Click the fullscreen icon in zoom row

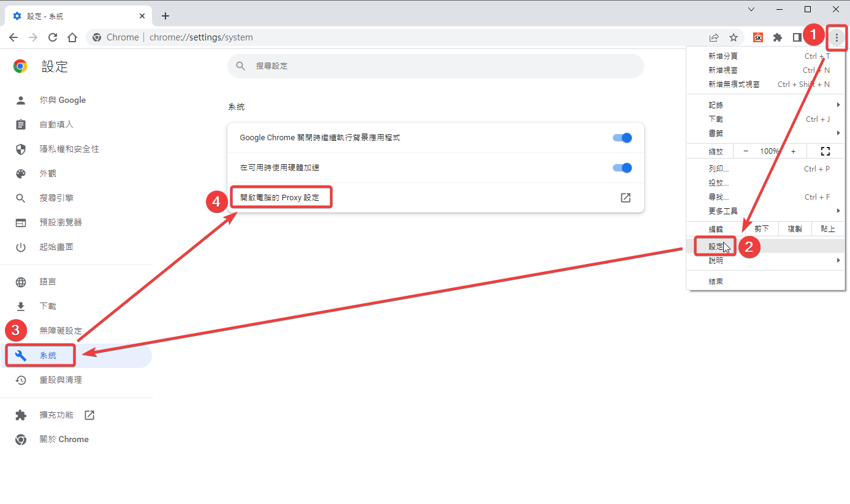[825, 151]
